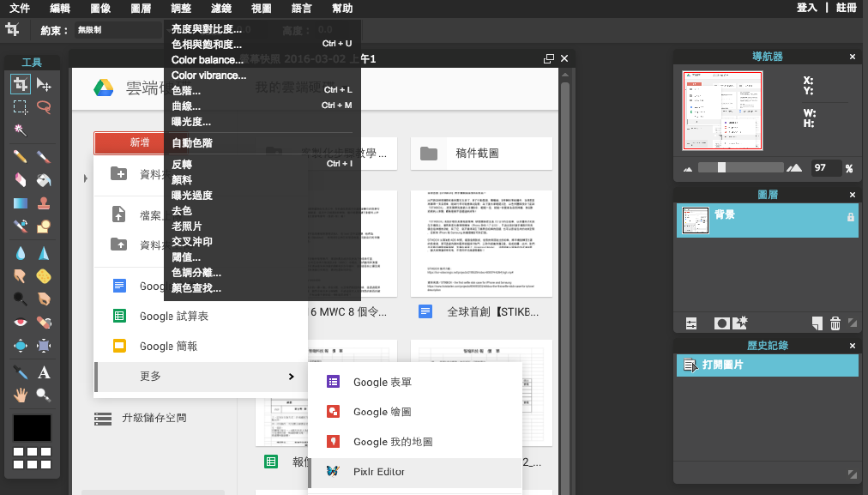Select the Marquee selection tool
The width and height of the screenshot is (868, 495).
(x=21, y=107)
